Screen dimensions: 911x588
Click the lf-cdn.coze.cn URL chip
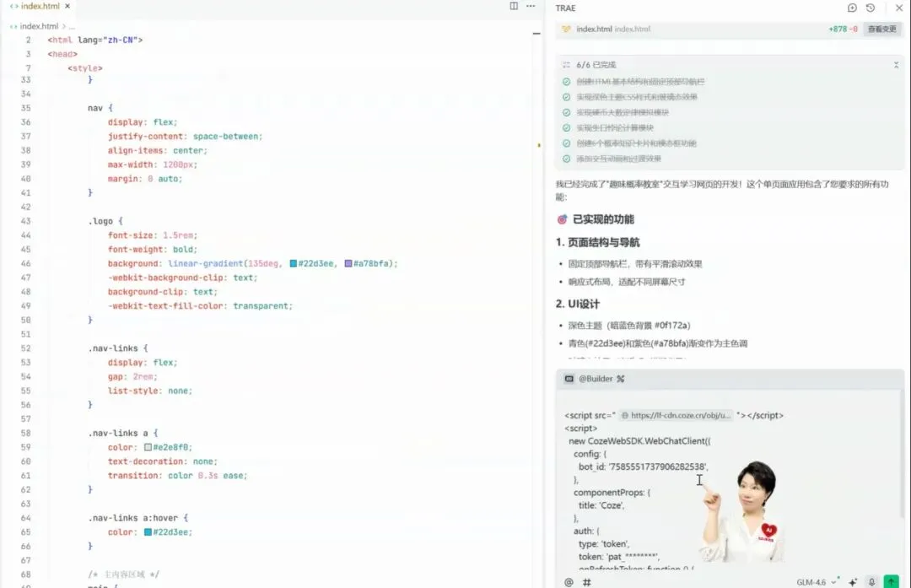coord(676,415)
